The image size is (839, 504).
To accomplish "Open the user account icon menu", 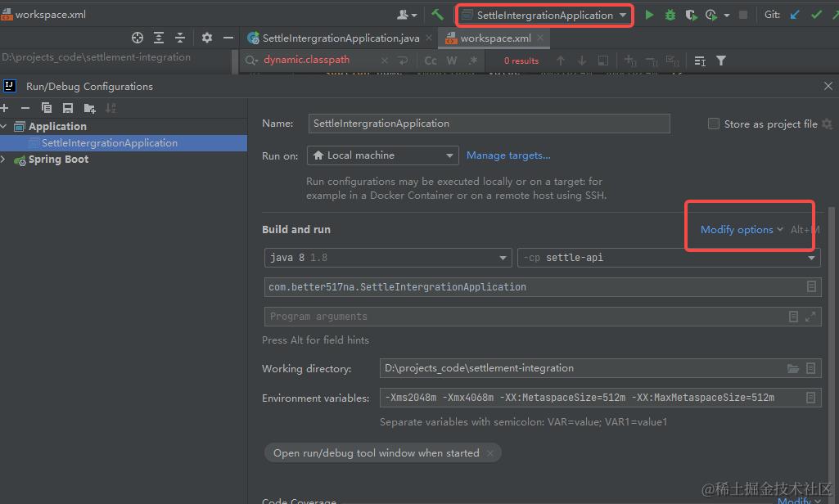I will (x=406, y=15).
